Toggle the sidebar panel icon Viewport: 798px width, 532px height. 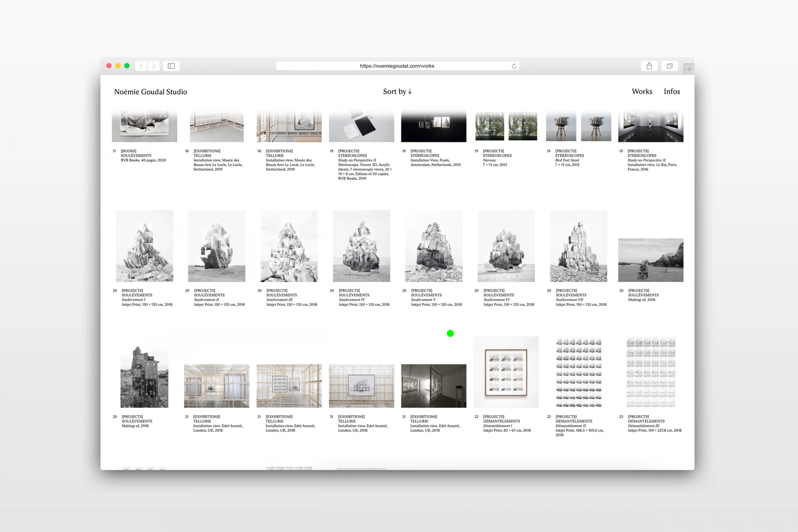coord(171,66)
